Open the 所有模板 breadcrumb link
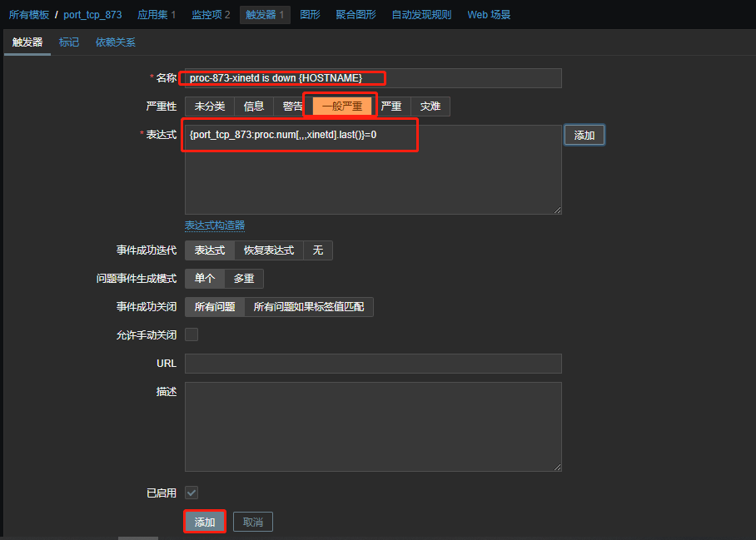This screenshot has width=756, height=540. pos(29,15)
